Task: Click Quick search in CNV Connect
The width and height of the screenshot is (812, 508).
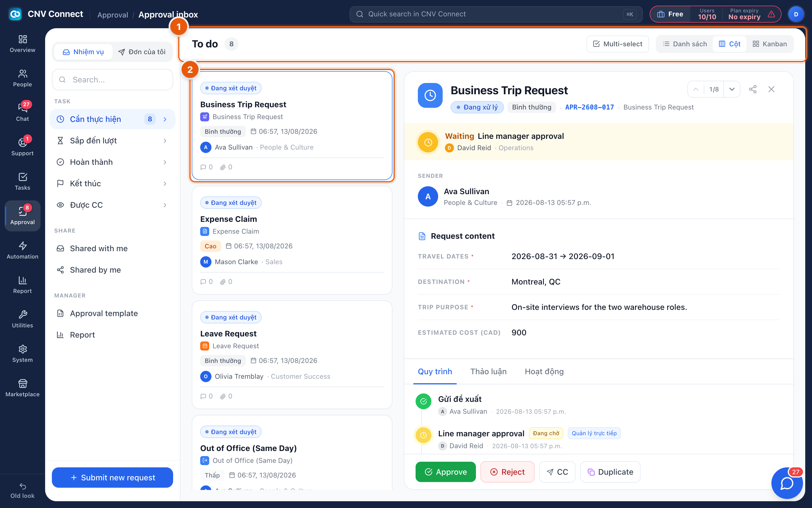Action: click(496, 14)
